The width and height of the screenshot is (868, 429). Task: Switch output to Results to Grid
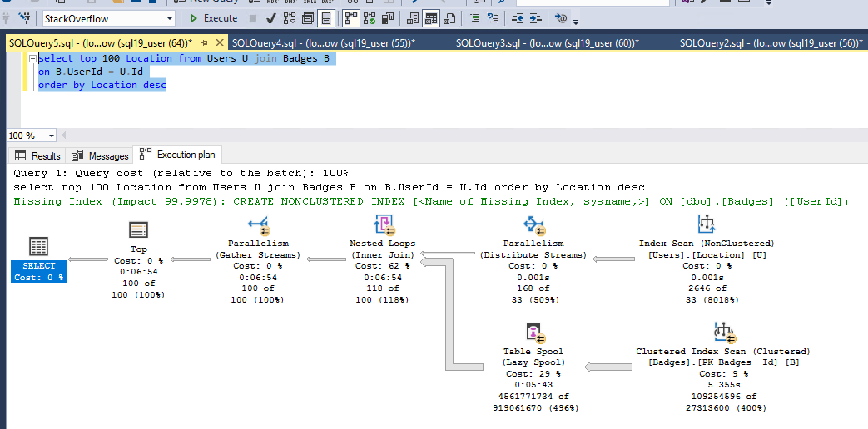(x=431, y=19)
